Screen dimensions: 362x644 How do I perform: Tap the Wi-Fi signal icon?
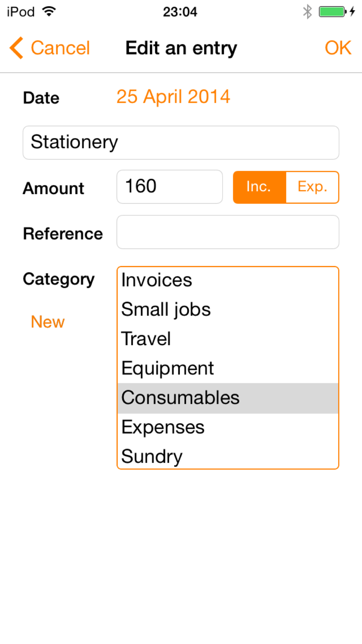[49, 11]
